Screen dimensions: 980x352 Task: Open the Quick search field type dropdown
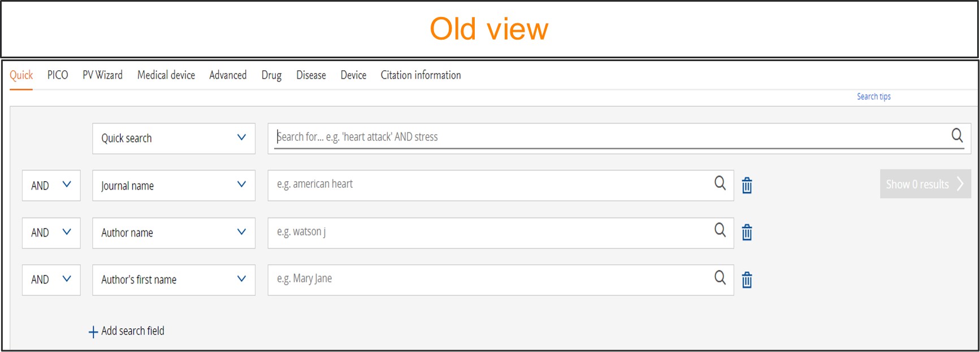[x=174, y=139]
